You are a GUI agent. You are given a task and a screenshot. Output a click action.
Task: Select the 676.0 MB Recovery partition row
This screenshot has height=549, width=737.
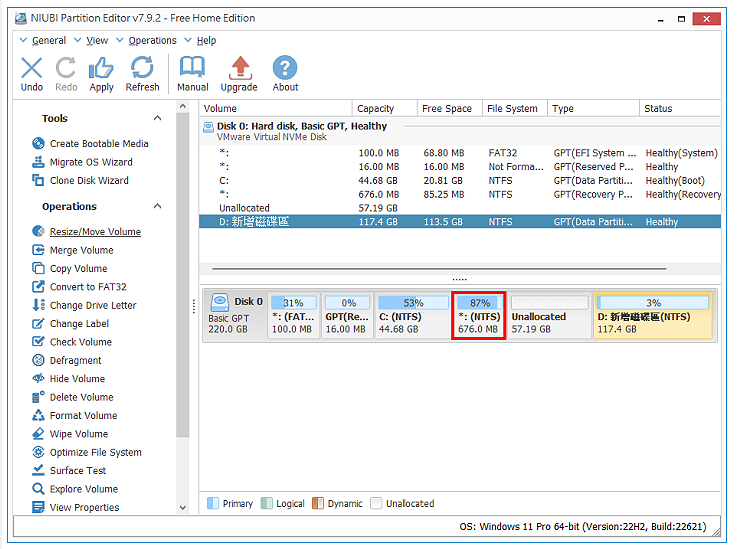460,194
